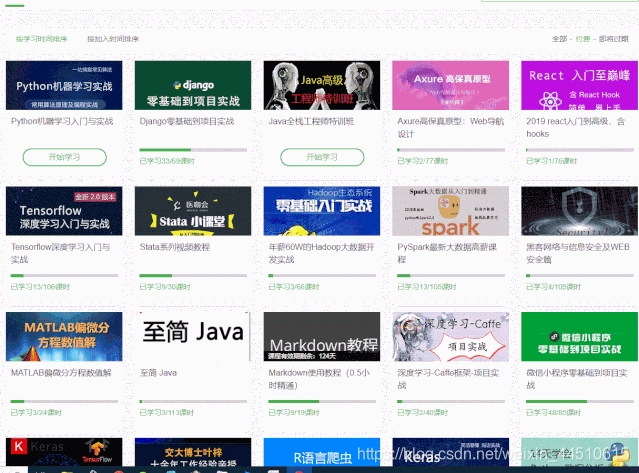Open React 入门至巅峰 purple thumbnail
Image resolution: width=639 pixels, height=473 pixels.
click(579, 85)
